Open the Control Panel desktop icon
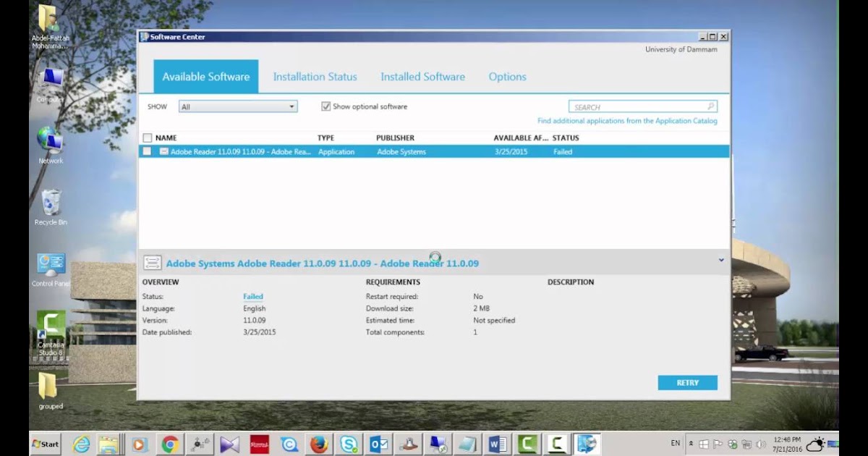Image resolution: width=868 pixels, height=456 pixels. [x=51, y=269]
